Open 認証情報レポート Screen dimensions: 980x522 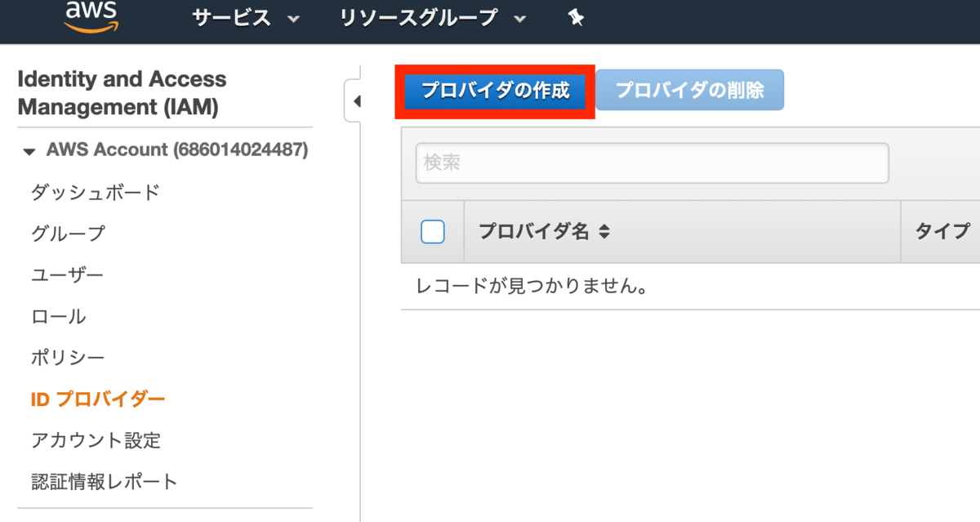coord(105,482)
